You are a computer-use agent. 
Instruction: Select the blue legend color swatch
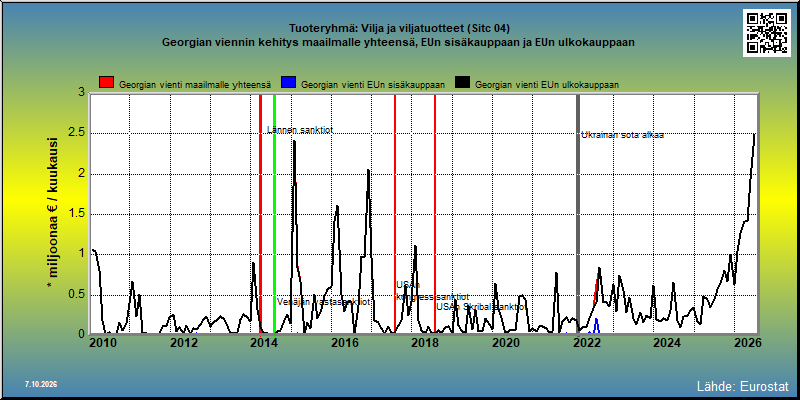tap(289, 82)
